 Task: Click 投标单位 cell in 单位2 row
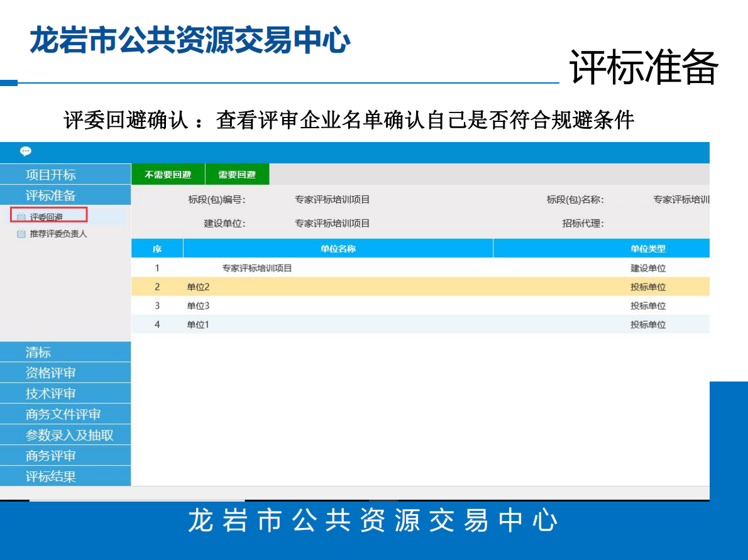648,287
